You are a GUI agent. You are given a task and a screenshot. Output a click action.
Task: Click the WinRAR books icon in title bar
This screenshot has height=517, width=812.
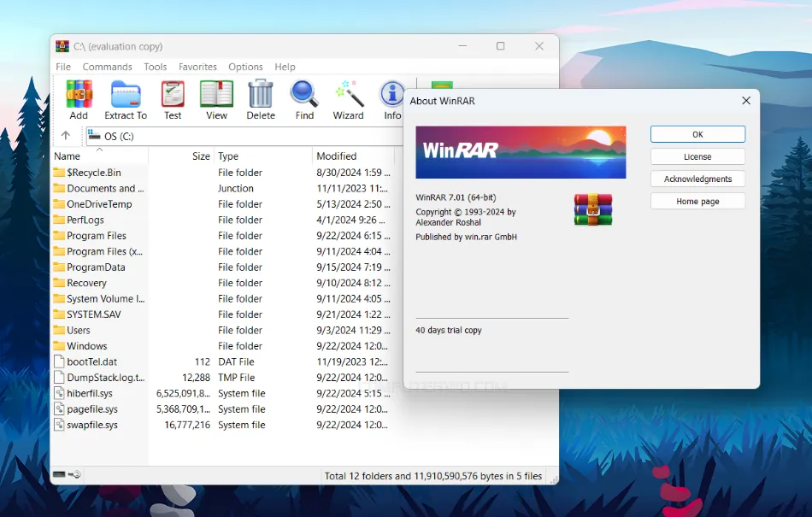click(62, 46)
